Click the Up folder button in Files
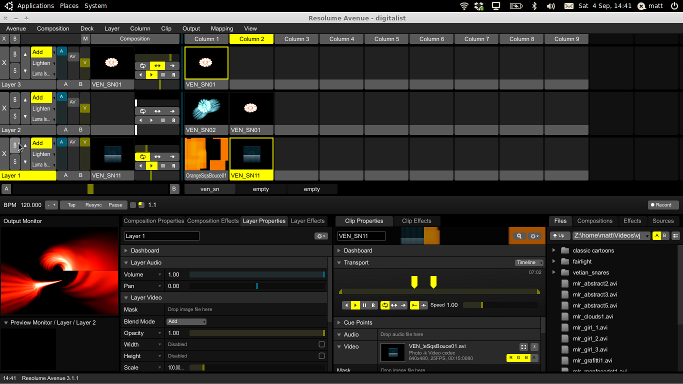The image size is (683, 384). click(559, 236)
